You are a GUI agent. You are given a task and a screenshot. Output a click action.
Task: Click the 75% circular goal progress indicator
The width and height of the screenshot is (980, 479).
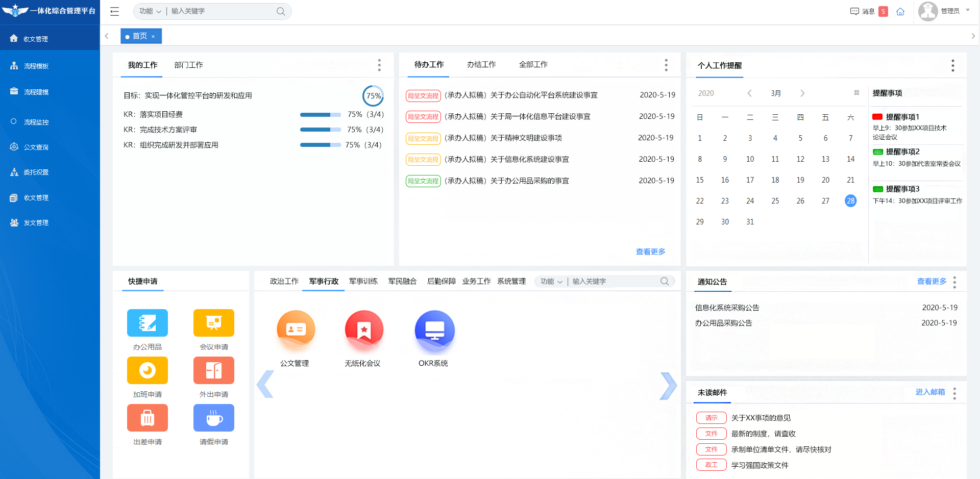pos(373,96)
